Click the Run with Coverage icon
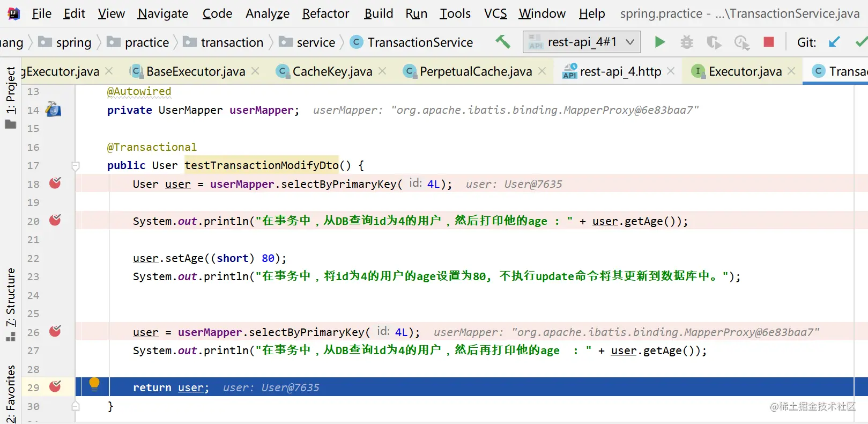The image size is (868, 424). 714,42
